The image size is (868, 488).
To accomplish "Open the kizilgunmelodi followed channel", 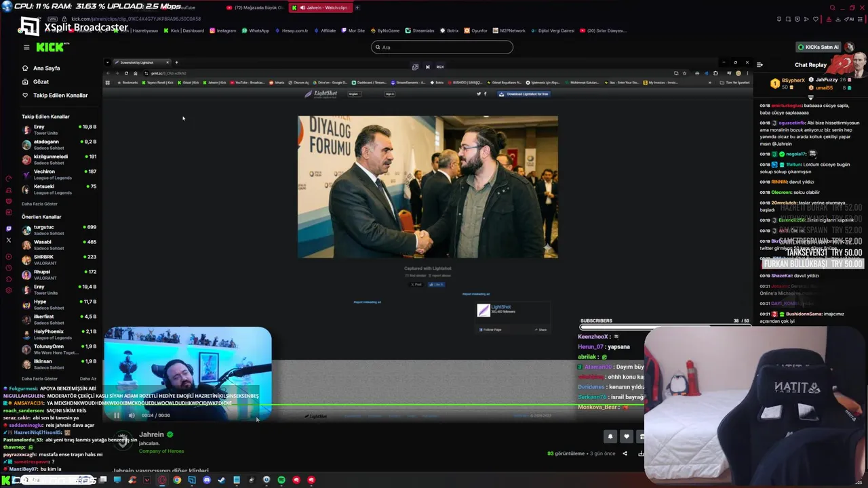I will coord(59,159).
